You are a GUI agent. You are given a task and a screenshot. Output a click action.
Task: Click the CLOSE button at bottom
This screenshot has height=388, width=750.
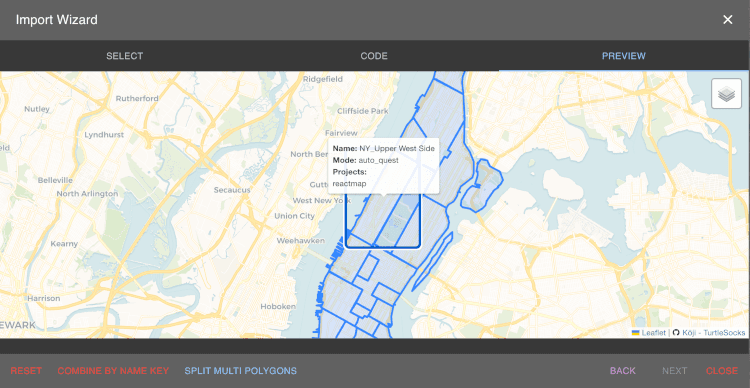722,371
